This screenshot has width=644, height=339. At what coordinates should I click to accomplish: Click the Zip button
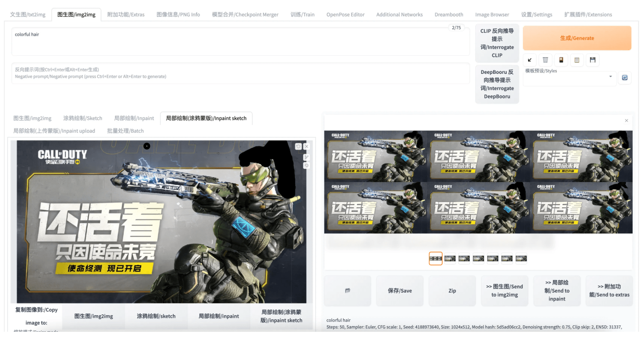tap(452, 291)
